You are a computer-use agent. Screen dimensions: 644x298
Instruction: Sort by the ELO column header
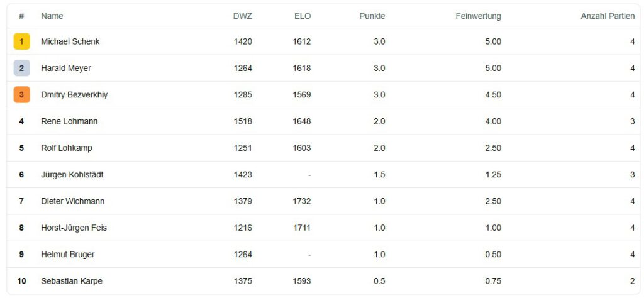click(302, 16)
